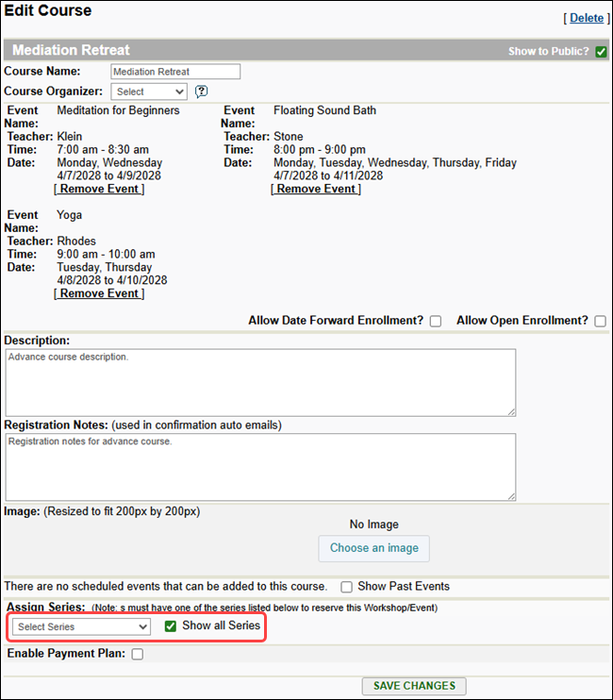The height and width of the screenshot is (700, 613).
Task: Click date range '4/7/2028 to 4/11/2028'
Action: point(328,175)
